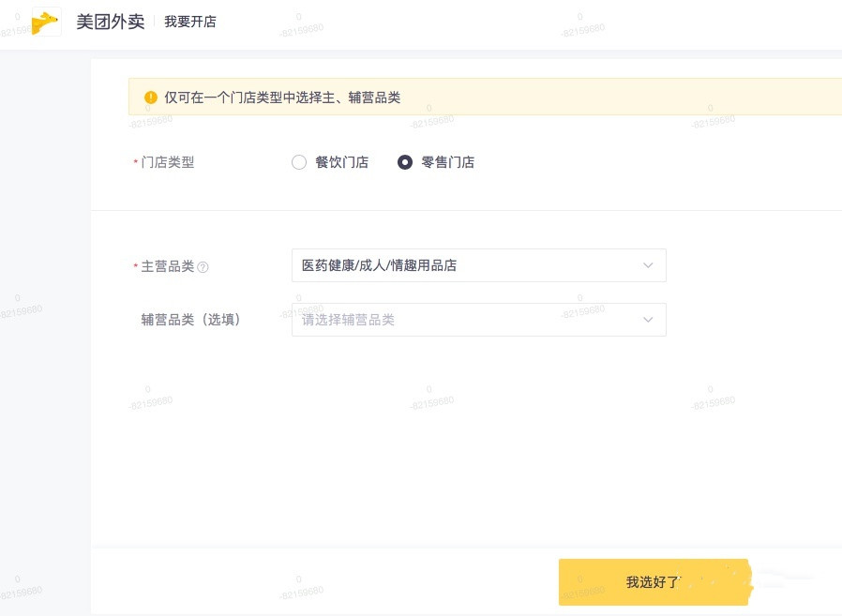Click 我要开店 in the top header
Screen dimensions: 842x616
pos(190,22)
